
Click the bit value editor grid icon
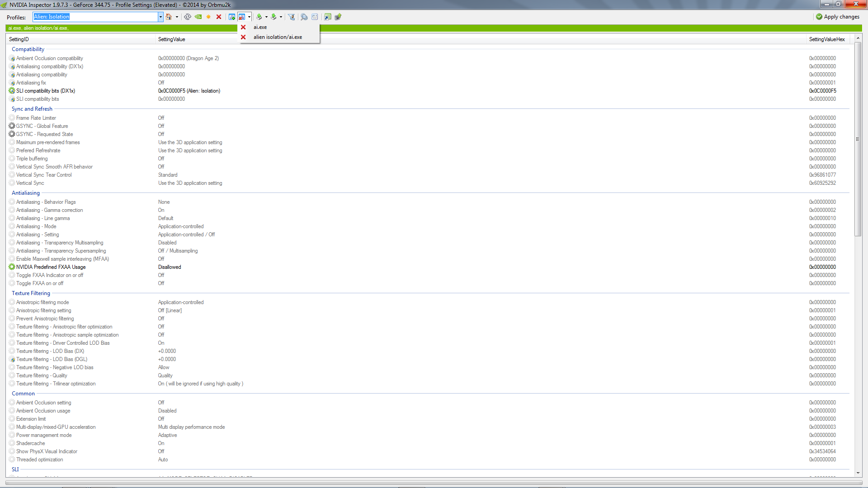(315, 17)
